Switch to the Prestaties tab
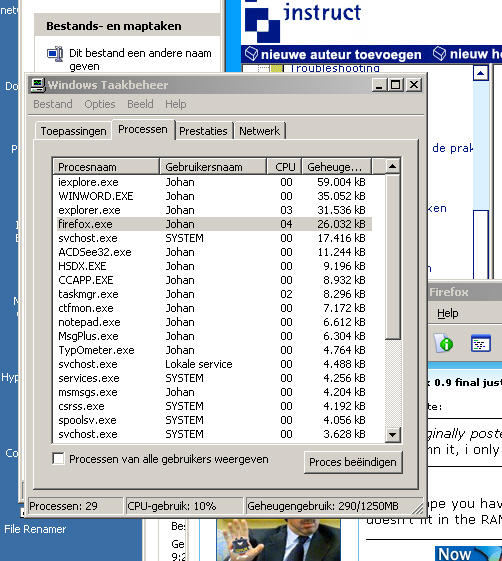502x561 pixels. pos(203,131)
